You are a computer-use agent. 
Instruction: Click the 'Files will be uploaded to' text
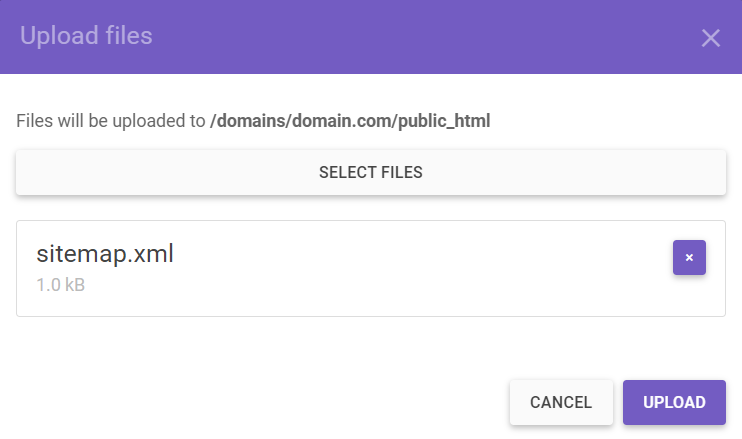(x=111, y=122)
